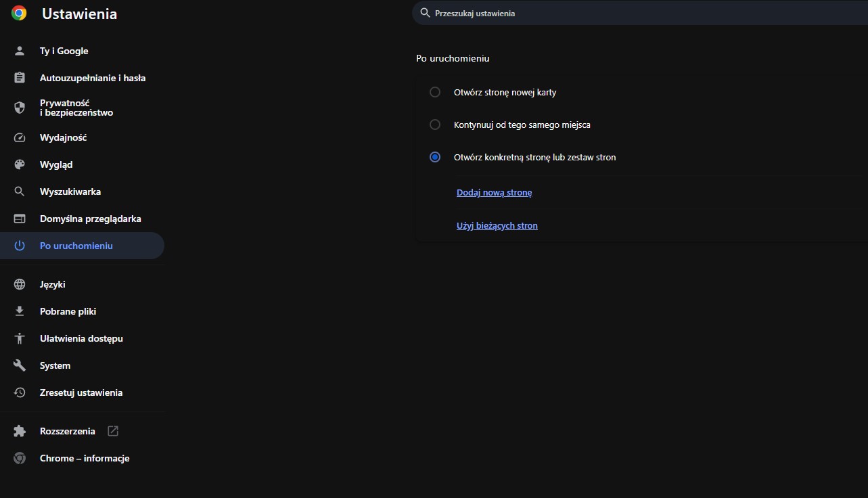Click the speedometer icon for Wydajność
Viewport: 868px width, 498px height.
point(20,137)
